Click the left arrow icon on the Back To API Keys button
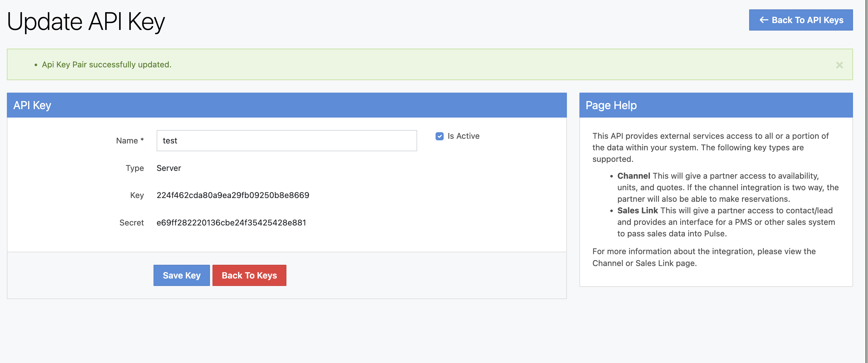This screenshot has height=363, width=868. 763,20
